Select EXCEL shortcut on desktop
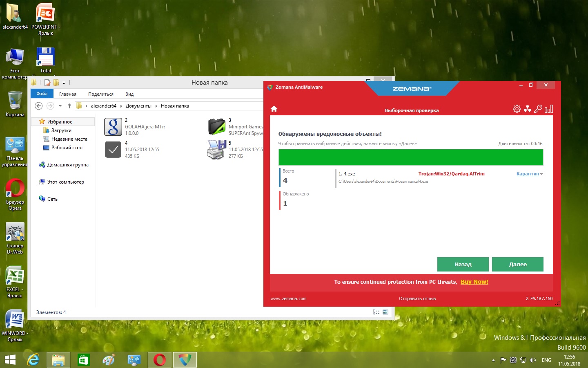 pos(15,282)
